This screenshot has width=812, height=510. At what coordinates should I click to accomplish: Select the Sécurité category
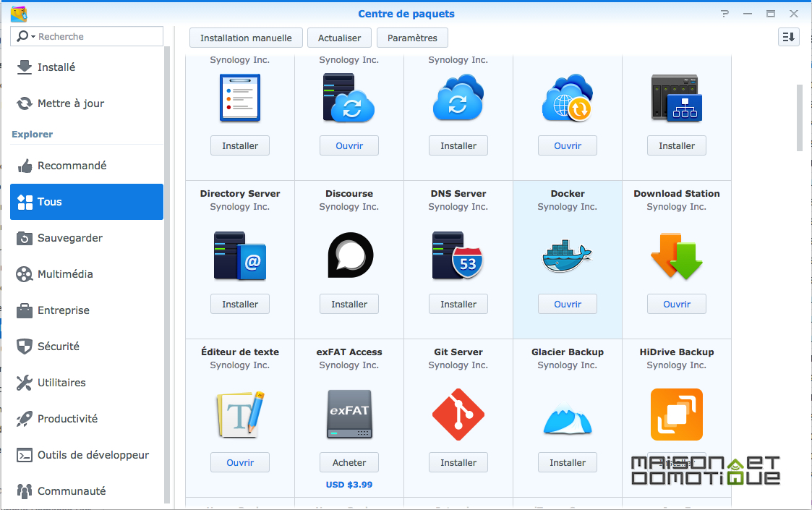click(87, 347)
